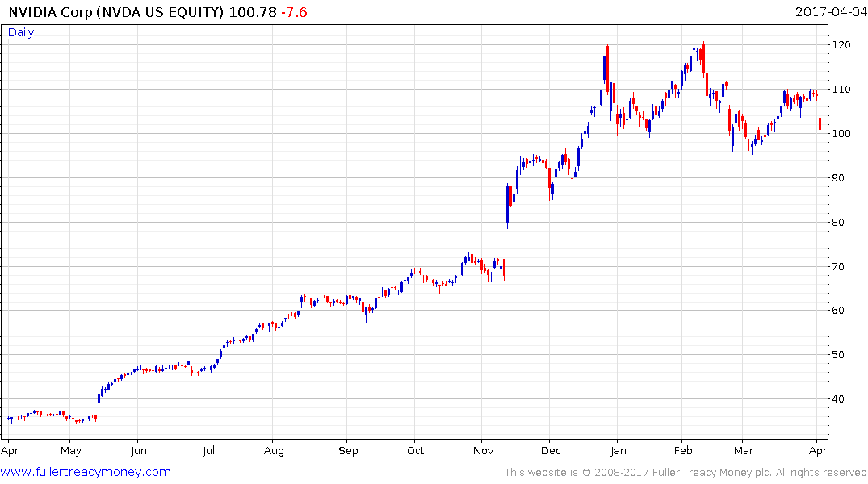The height and width of the screenshot is (484, 868).
Task: Select the Sep month axis label
Action: click(x=348, y=451)
